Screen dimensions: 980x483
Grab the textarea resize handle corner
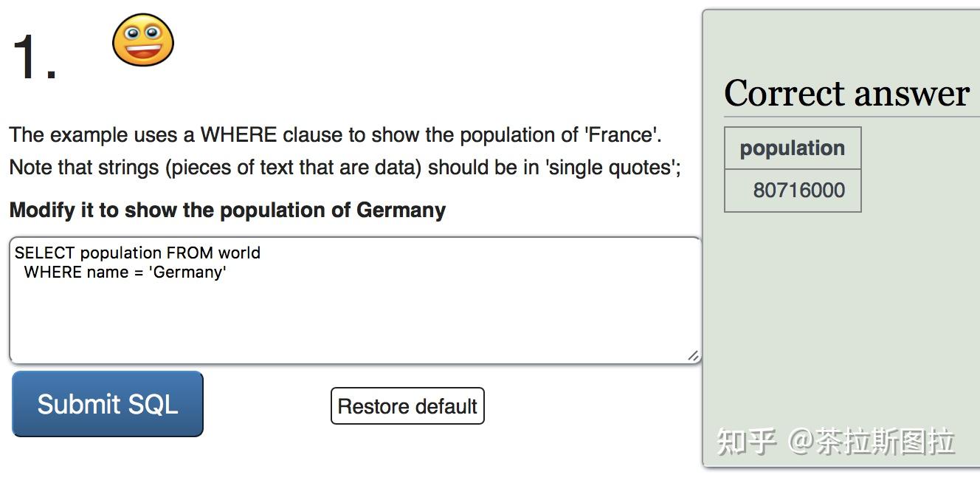pos(693,356)
